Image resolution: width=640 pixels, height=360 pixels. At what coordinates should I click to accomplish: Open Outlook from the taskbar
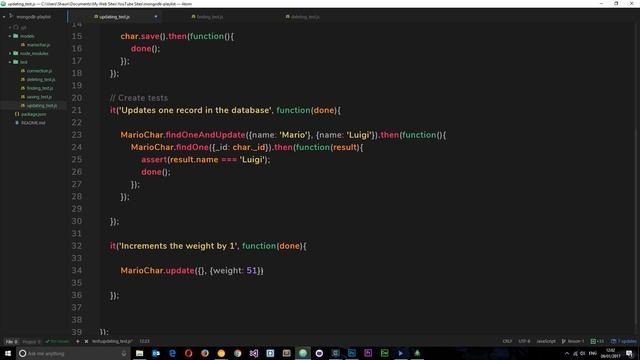(156, 353)
